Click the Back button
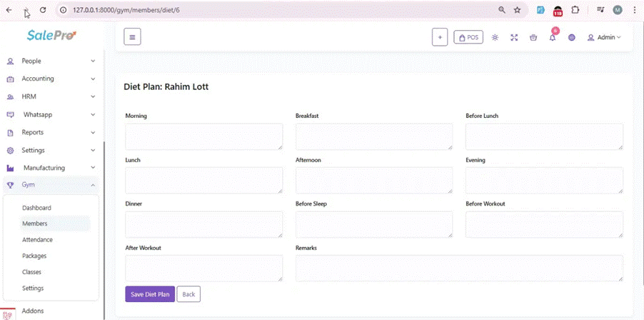Image resolution: width=644 pixels, height=320 pixels. 188,294
